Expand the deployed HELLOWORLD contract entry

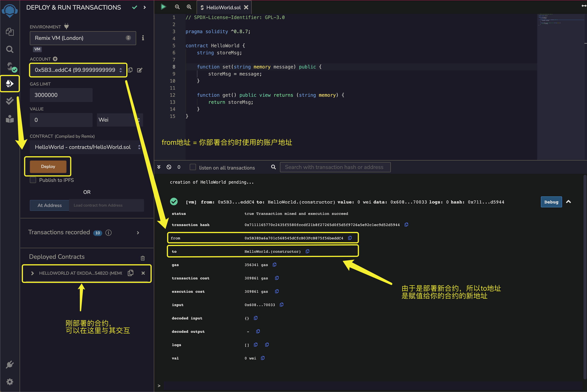(x=32, y=273)
